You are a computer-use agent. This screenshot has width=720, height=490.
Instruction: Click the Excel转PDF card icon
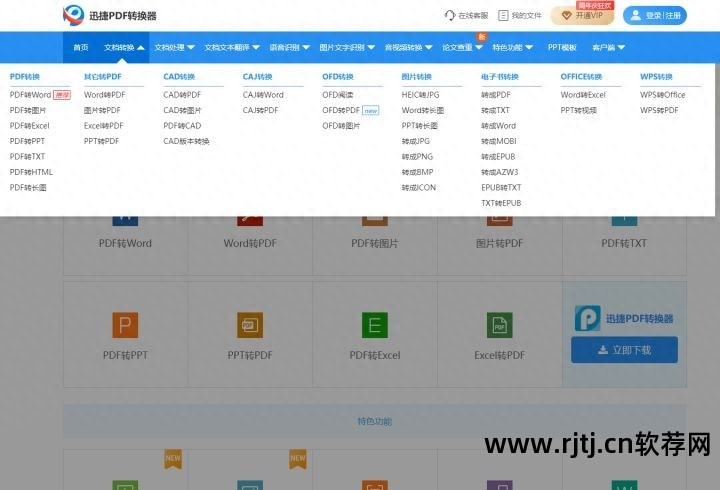tap(500, 325)
